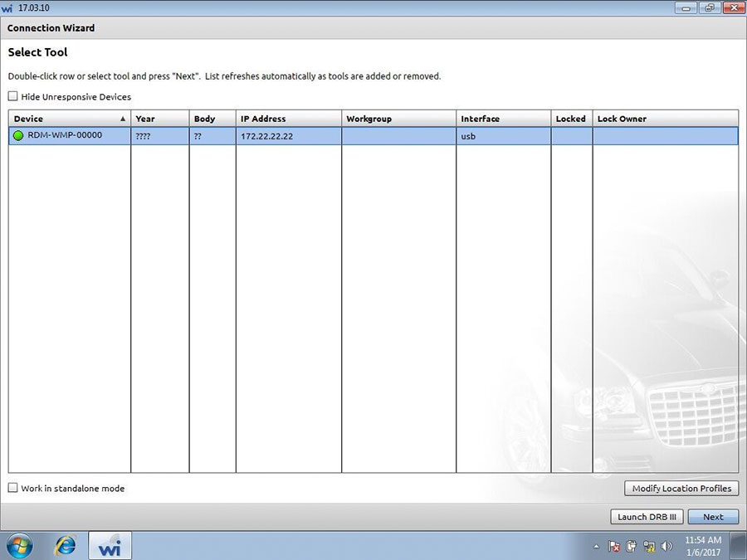
Task: Open the volume speaker tray icon
Action: (x=666, y=546)
